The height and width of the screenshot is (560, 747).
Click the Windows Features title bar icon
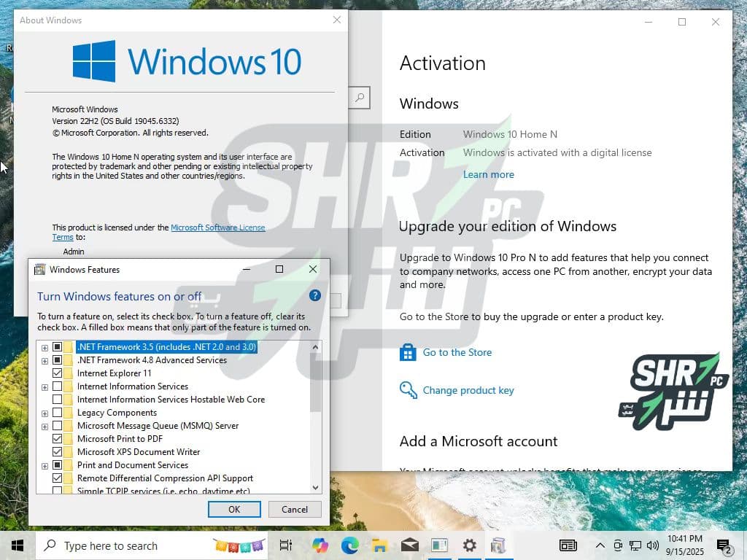click(x=40, y=270)
